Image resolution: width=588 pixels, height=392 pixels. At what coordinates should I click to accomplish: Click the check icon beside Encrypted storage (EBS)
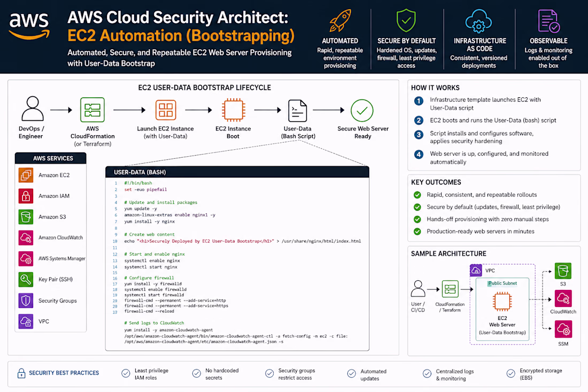[510, 373]
